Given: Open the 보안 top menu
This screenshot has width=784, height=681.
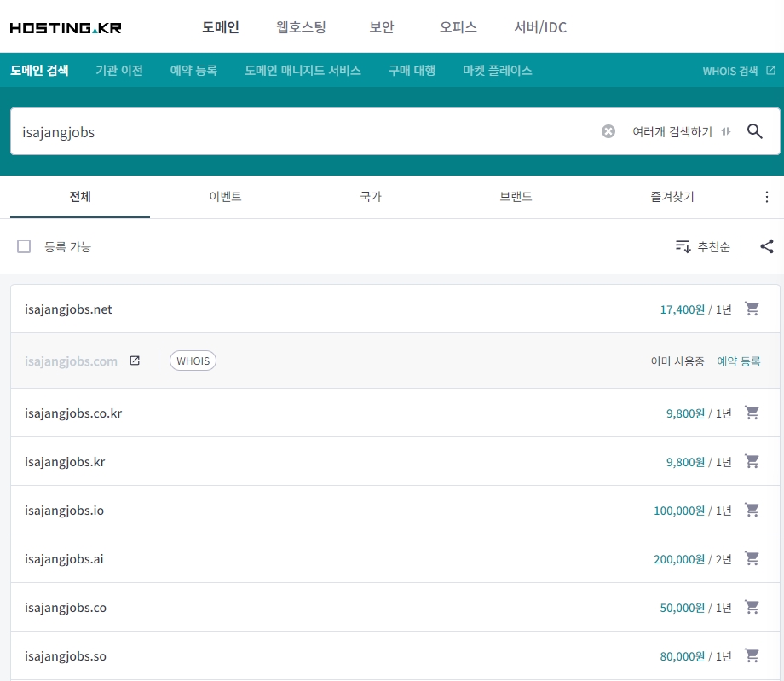Looking at the screenshot, I should 382,27.
